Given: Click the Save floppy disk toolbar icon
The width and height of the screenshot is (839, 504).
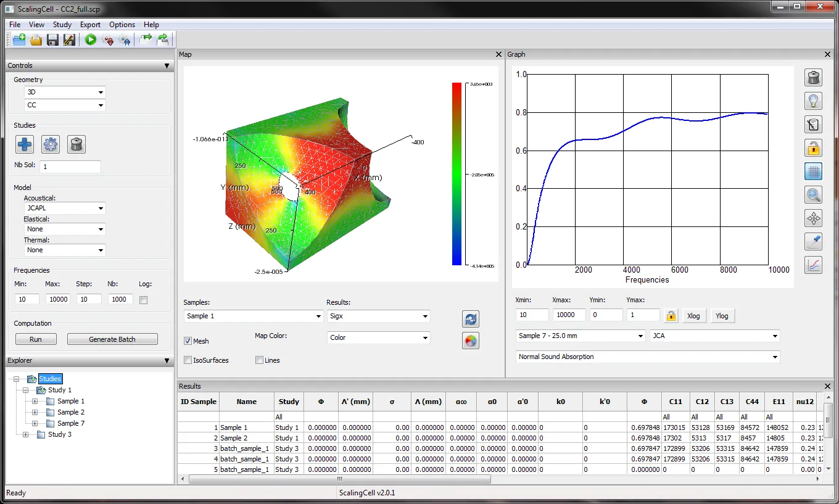Looking at the screenshot, I should [x=52, y=40].
